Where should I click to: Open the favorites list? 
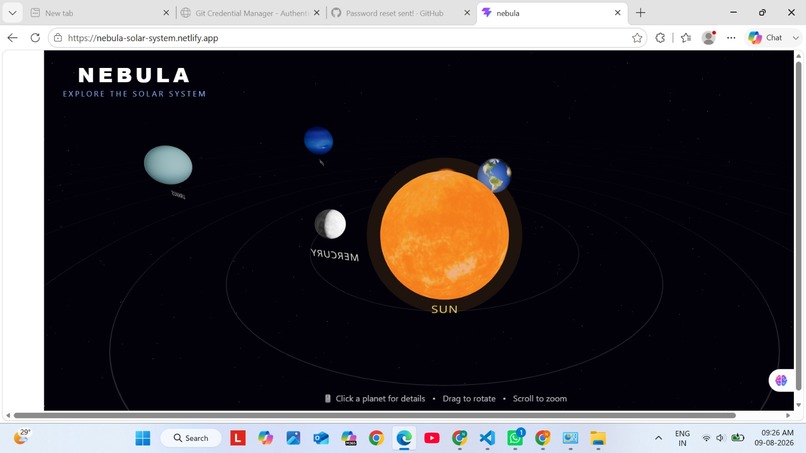tap(686, 38)
